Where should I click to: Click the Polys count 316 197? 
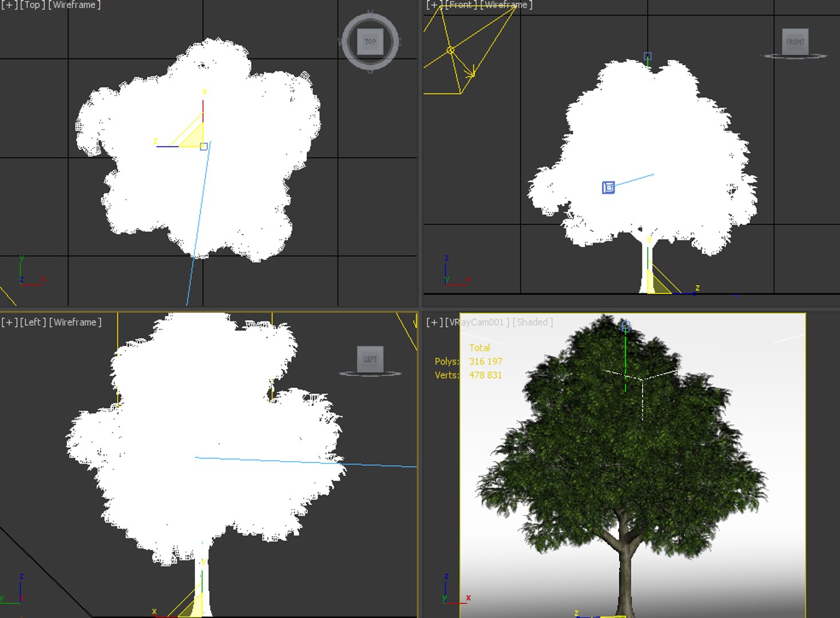tap(486, 361)
